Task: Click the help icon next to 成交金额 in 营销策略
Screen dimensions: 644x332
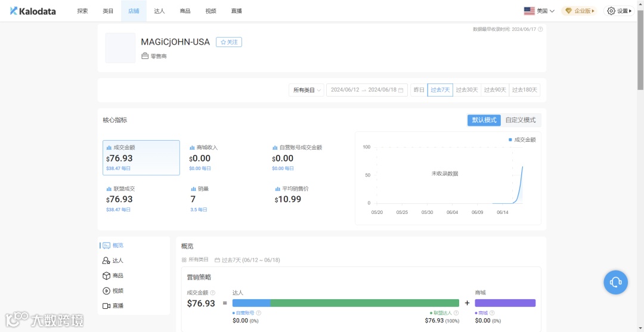Action: pyautogui.click(x=213, y=293)
